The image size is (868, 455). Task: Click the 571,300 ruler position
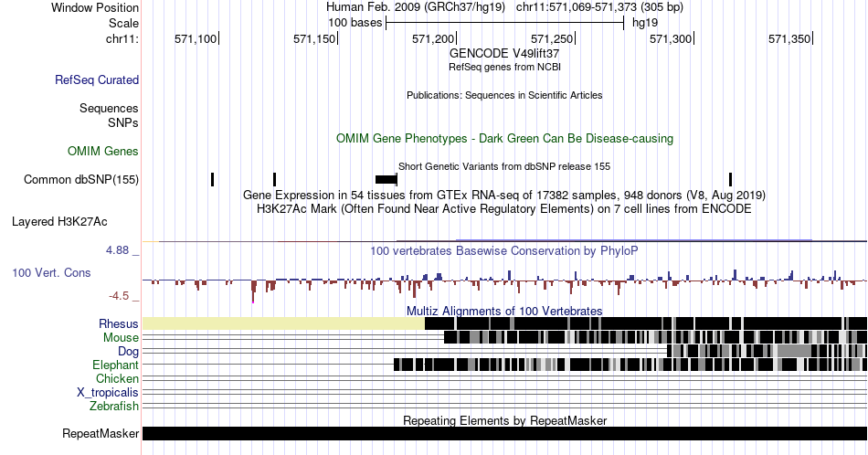(671, 38)
